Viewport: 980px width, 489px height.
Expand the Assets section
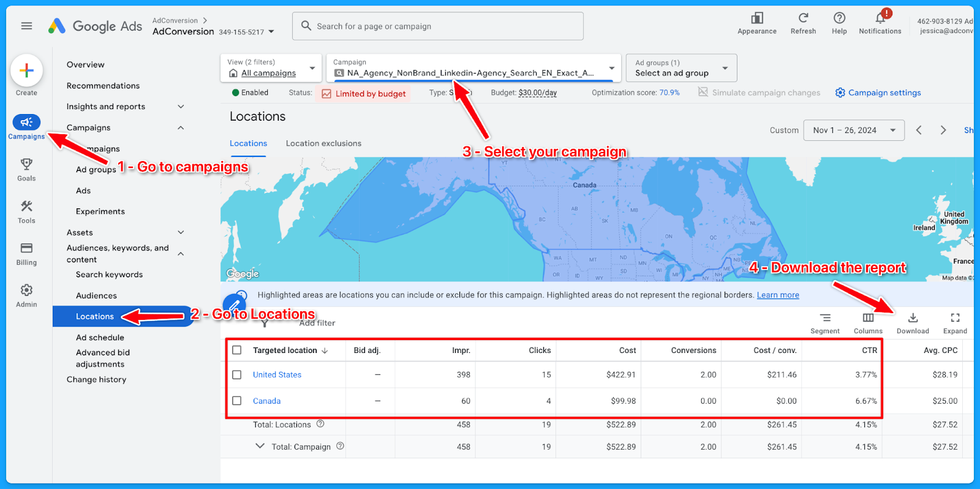coord(181,232)
